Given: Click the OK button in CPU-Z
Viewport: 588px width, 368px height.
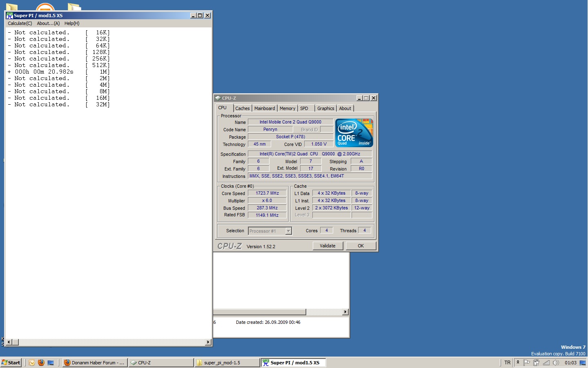Looking at the screenshot, I should click(x=361, y=246).
